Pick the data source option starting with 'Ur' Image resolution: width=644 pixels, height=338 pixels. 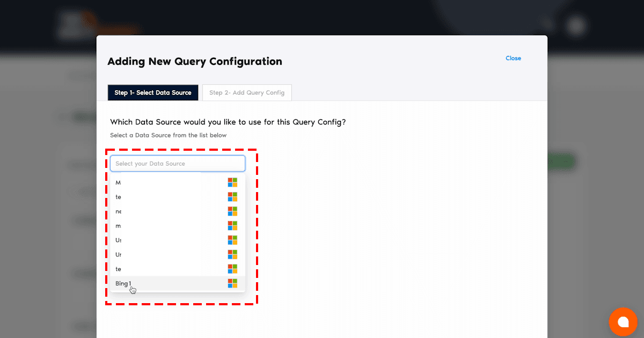(119, 254)
